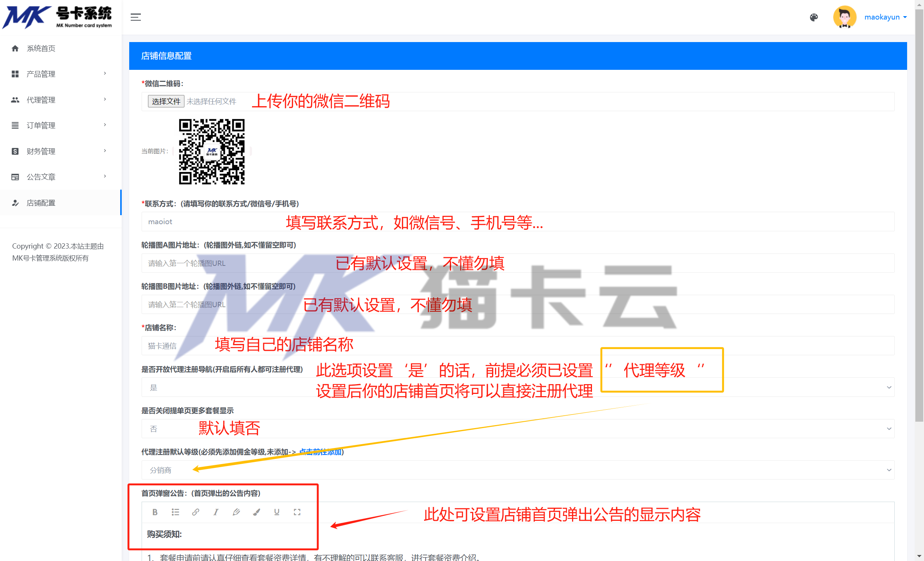Click the current WeChat QR code image
The image size is (924, 561).
[x=212, y=151]
